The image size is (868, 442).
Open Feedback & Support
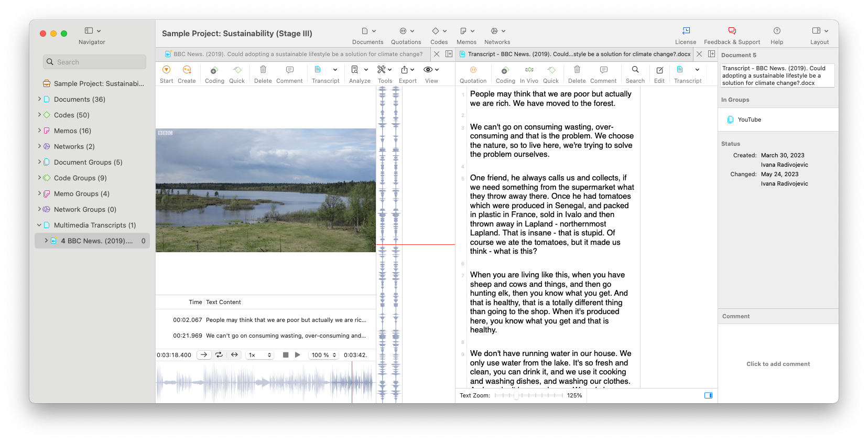[x=732, y=31]
